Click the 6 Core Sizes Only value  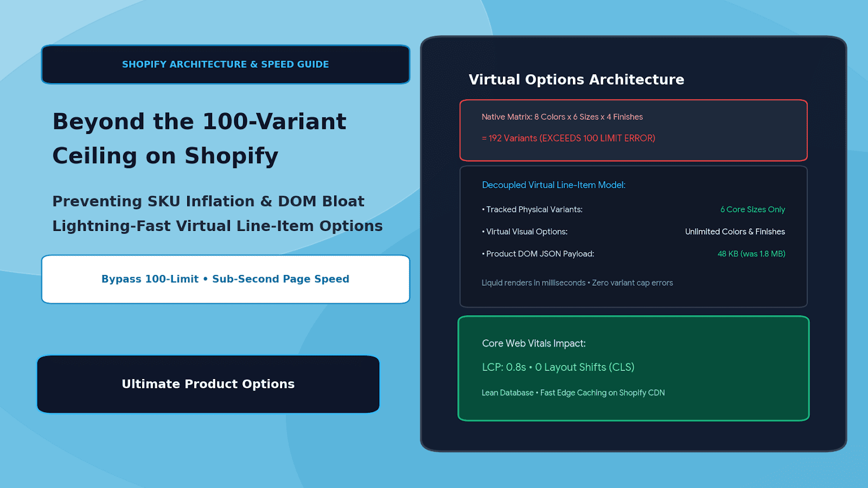(x=752, y=209)
